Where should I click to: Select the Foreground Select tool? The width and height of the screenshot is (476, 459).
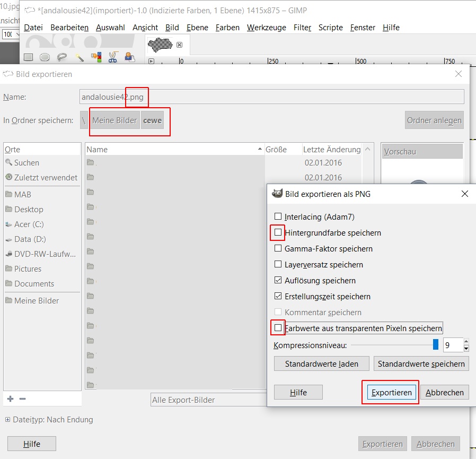(130, 57)
